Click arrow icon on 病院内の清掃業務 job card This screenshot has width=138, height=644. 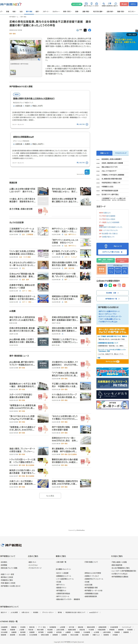(x=87, y=163)
